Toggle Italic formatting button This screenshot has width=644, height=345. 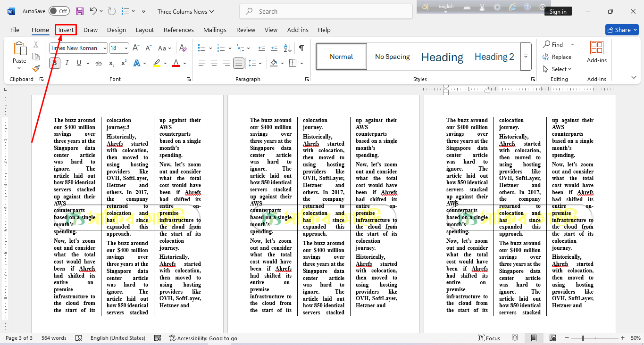(x=67, y=63)
